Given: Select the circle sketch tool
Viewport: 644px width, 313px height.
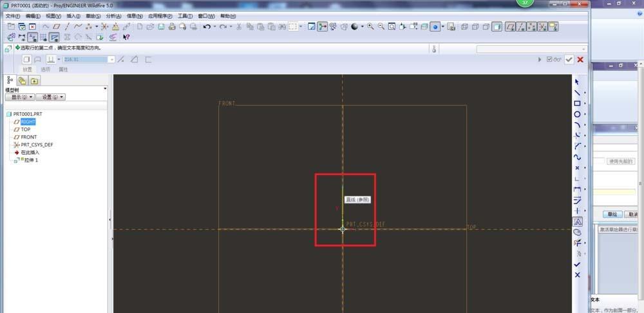Looking at the screenshot, I should tap(577, 114).
